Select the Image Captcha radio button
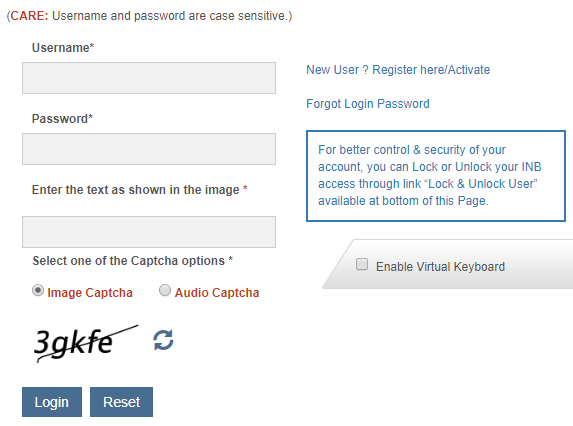This screenshot has width=573, height=426. click(x=38, y=291)
